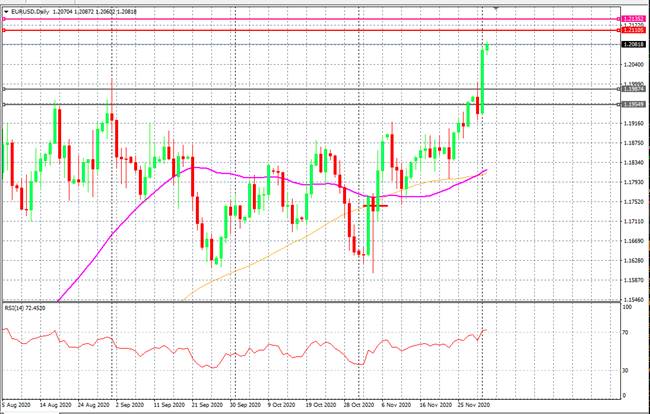Click the 1.18750 price scale label
Screen dimensions: 650x414
click(634, 143)
